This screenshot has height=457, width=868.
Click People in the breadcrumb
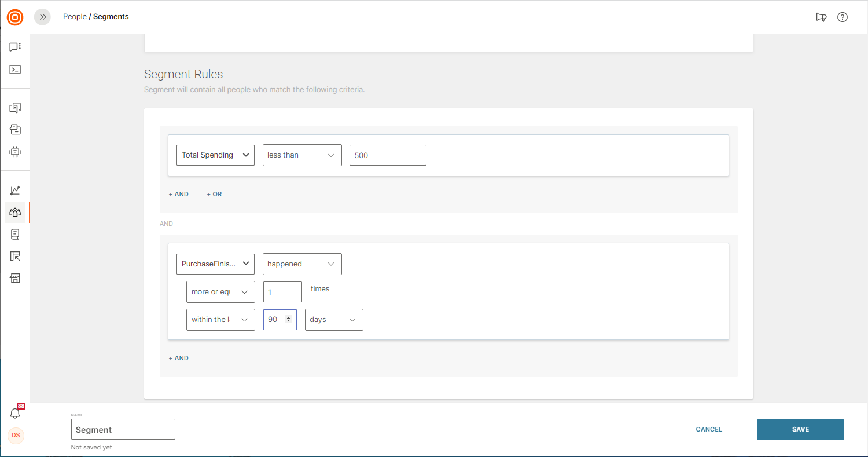[x=75, y=17]
